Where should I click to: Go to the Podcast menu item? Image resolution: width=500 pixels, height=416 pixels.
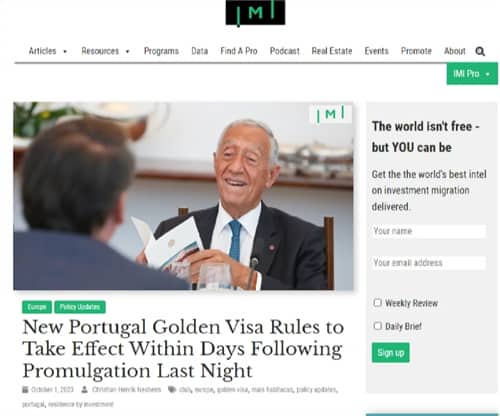point(285,51)
